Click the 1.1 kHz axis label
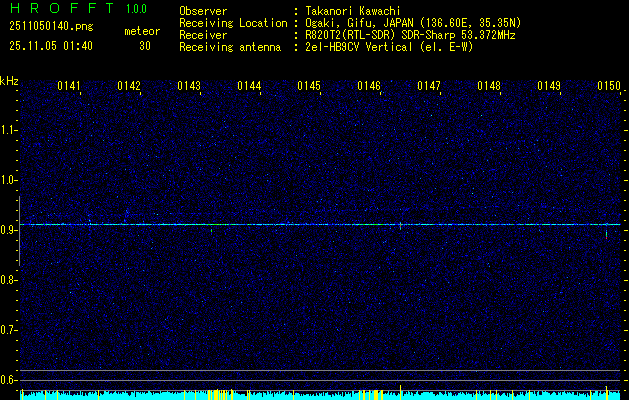 tap(8, 130)
